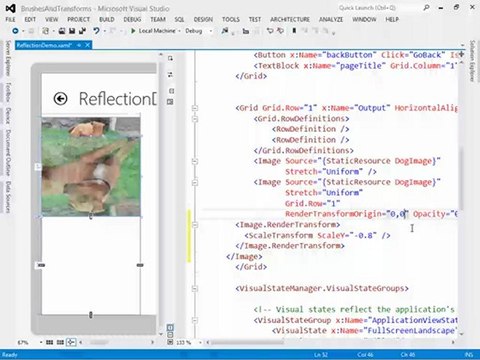Collapse the VisualStateGroup code region
This screenshot has height=360, width=480.
[195, 320]
